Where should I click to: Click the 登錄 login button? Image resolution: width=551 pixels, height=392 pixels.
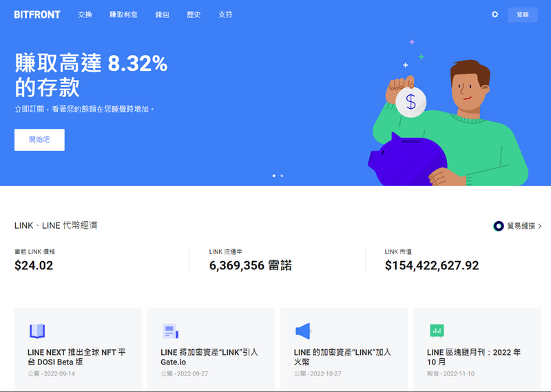pos(523,14)
